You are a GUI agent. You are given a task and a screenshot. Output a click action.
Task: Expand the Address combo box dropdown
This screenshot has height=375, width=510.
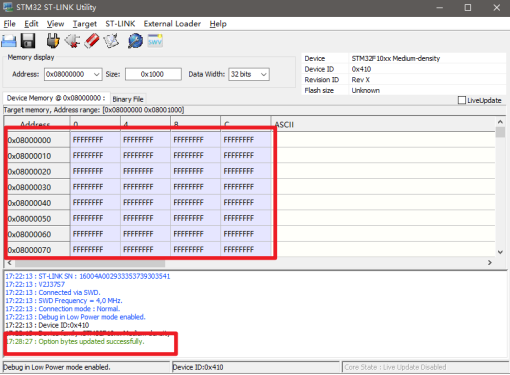click(x=97, y=74)
